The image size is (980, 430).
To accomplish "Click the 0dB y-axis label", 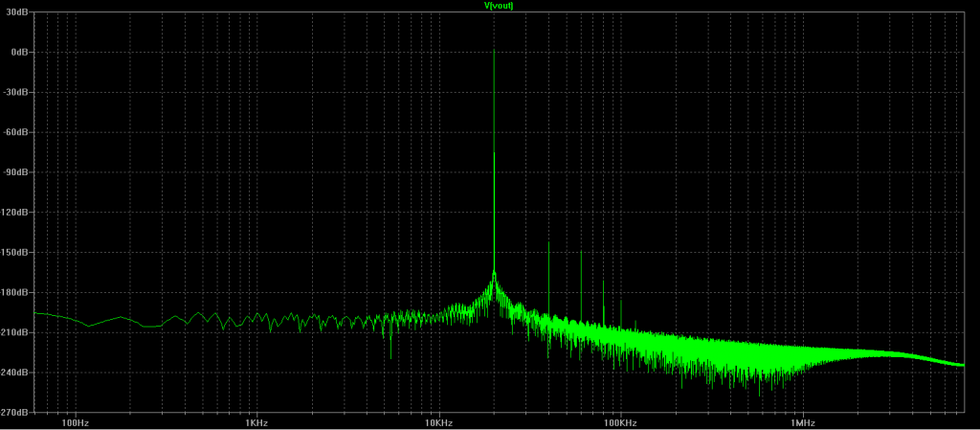I will 20,52.
